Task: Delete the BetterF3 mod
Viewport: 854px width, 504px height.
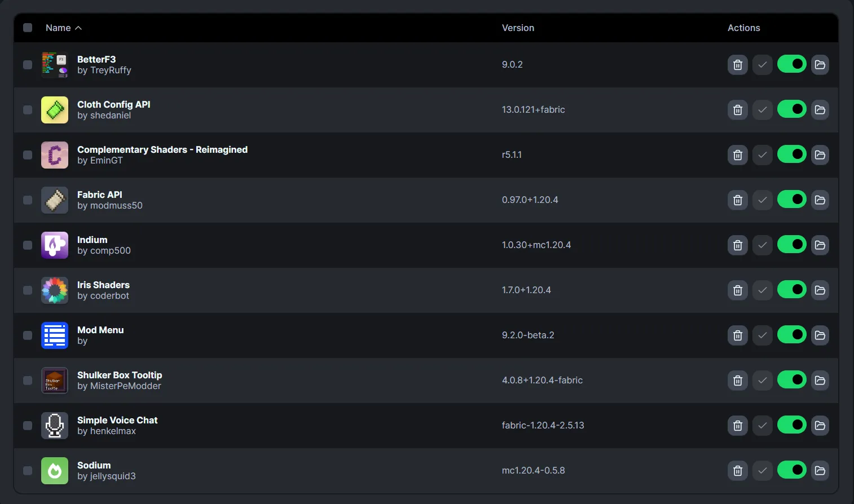Action: [737, 65]
